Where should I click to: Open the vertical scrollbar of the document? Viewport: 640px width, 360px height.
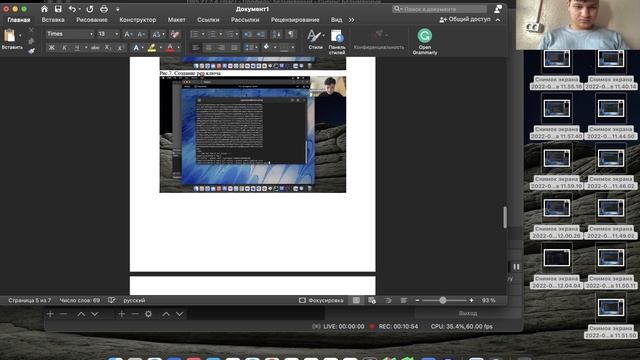(x=505, y=217)
